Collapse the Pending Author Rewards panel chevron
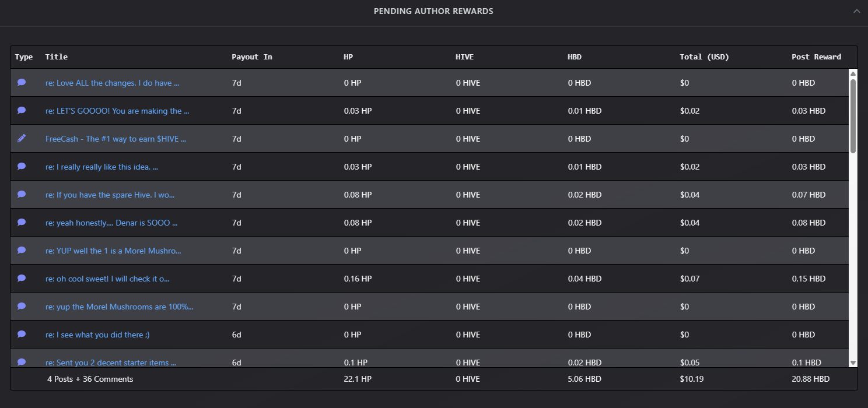This screenshot has width=868, height=408. 856,11
